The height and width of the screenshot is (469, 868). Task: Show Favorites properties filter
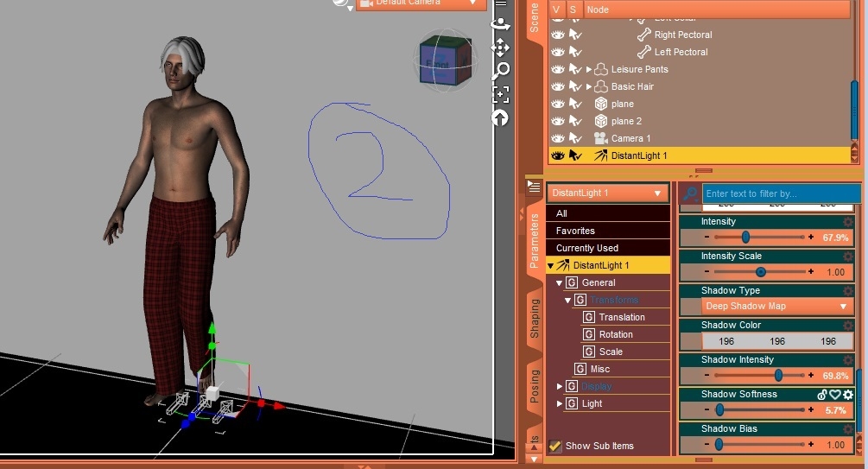(608, 231)
